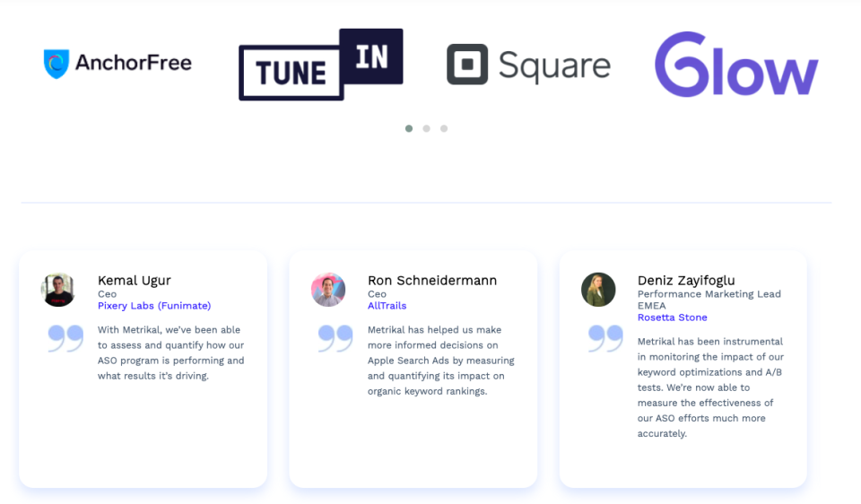The width and height of the screenshot is (861, 504).
Task: Click Kemal Ugur's profile photo
Action: point(58,290)
